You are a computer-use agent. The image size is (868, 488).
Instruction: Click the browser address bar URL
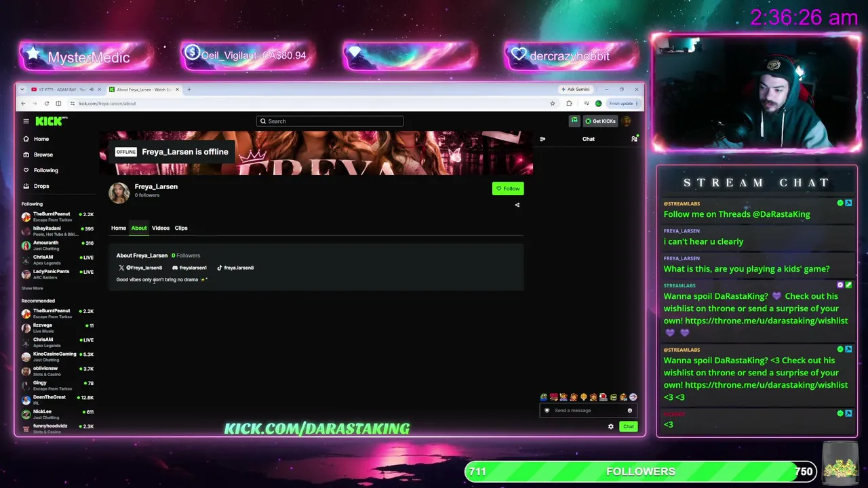[x=107, y=104]
